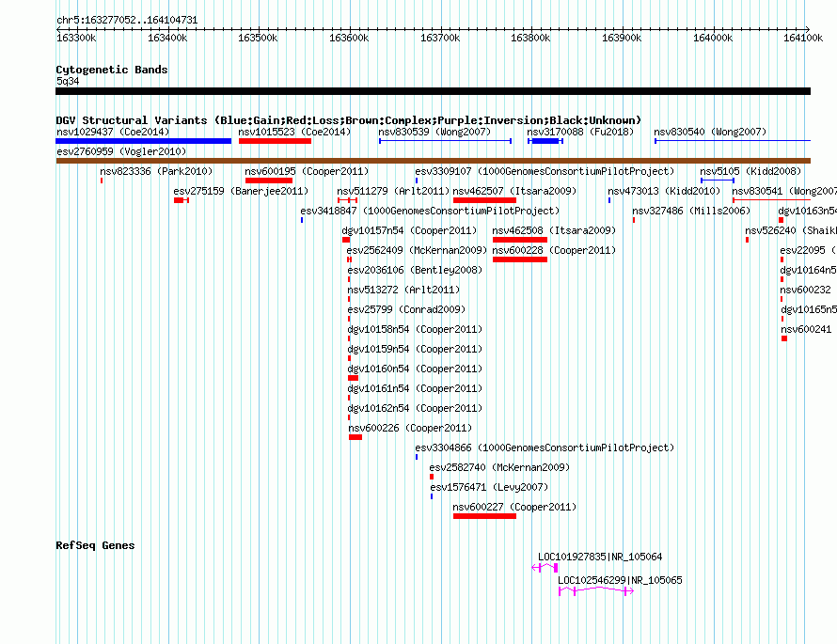Open variant esv3304866 1000GenomesConsortiumPilotProject
The width and height of the screenshot is (837, 644).
[x=545, y=448]
